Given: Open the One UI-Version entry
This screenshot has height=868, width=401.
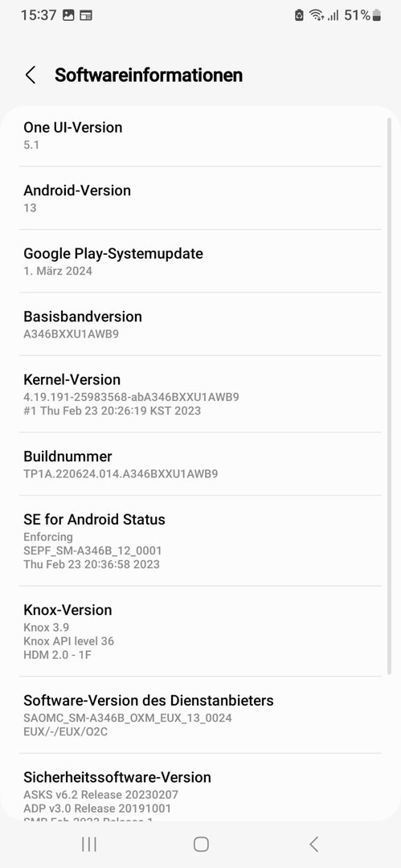Looking at the screenshot, I should pos(201,136).
